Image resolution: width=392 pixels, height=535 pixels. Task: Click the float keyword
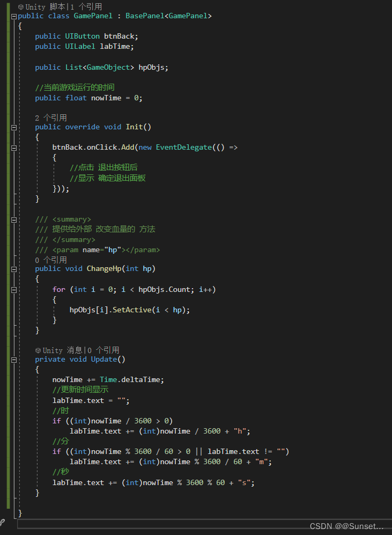pyautogui.click(x=76, y=98)
